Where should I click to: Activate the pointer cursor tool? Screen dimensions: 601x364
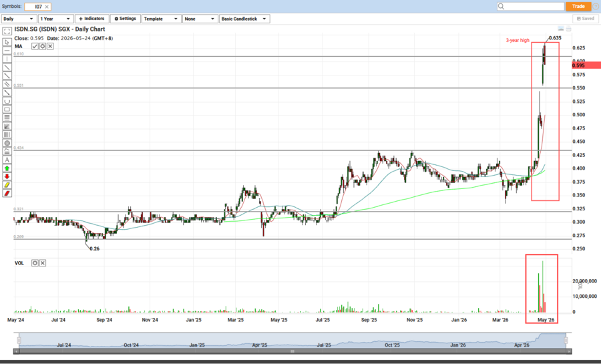click(x=7, y=41)
